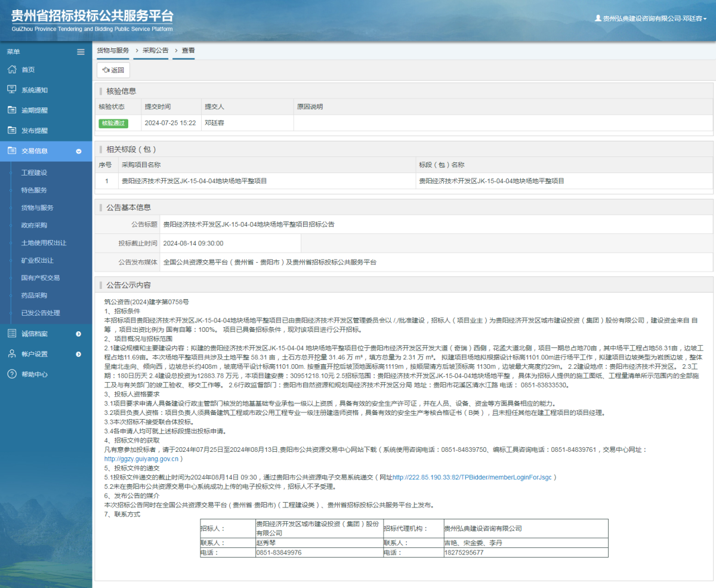Click the monitor icon beside 系统通知
This screenshot has width=716, height=588.
pos(12,90)
